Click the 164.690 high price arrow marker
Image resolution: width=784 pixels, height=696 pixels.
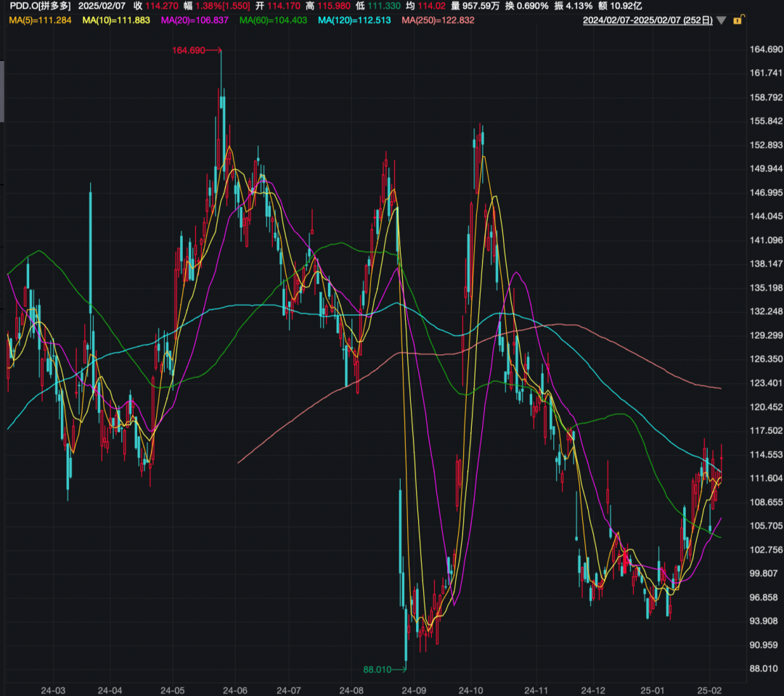point(197,51)
